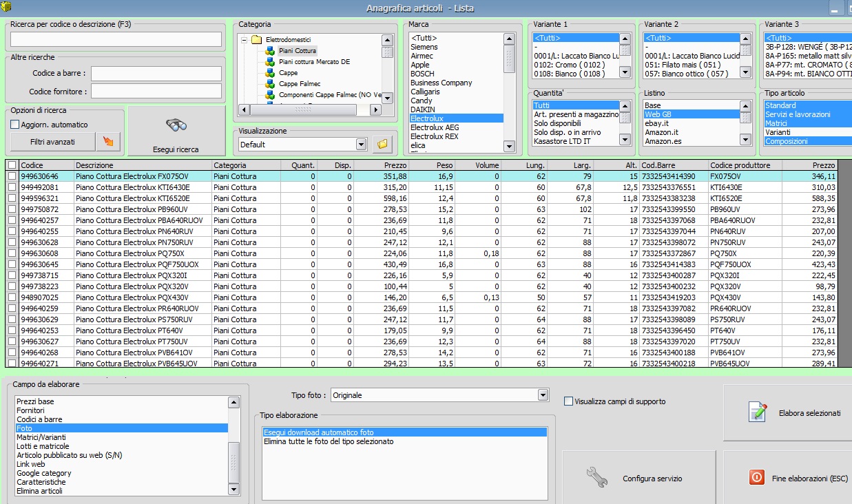Viewport: 852px width, 504px height.
Task: Select Art. presenti a magazzino in Quantita'
Action: 576,114
